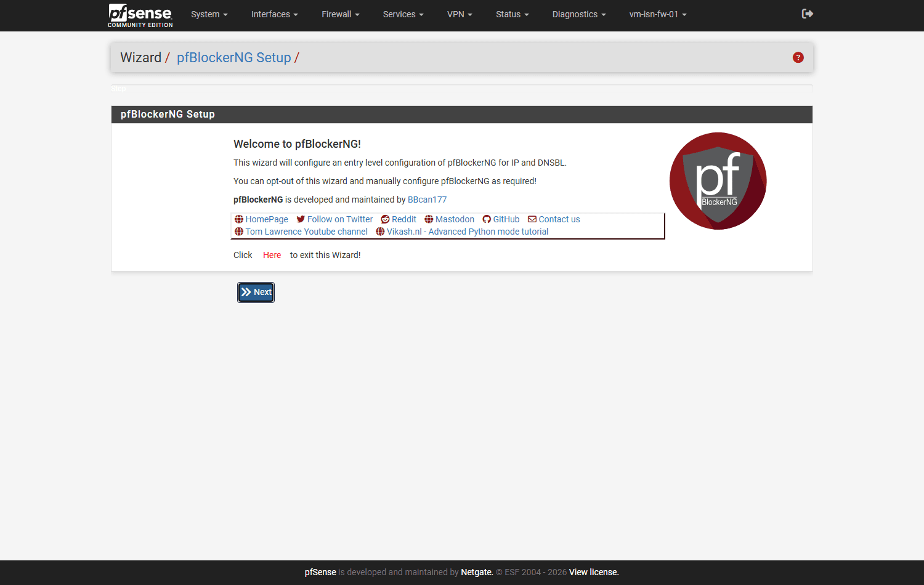Click the GitHub octocat icon
924x585 pixels.
click(x=487, y=219)
